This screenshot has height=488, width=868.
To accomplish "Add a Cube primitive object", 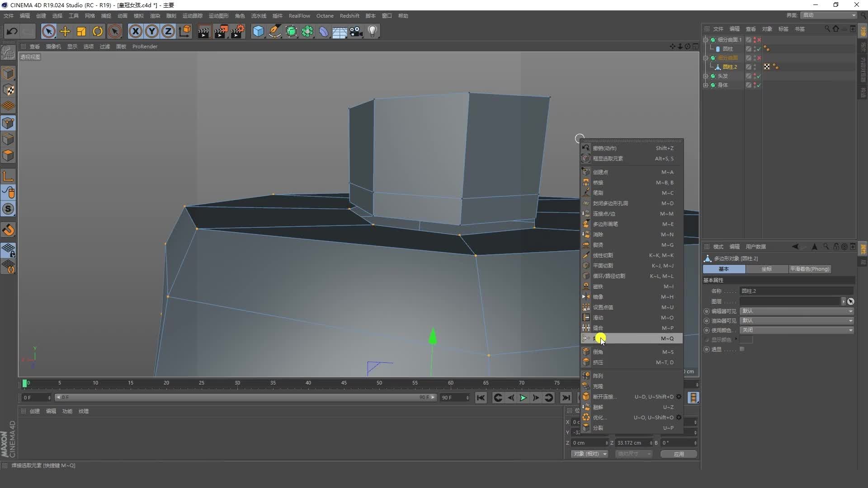I will (x=258, y=31).
